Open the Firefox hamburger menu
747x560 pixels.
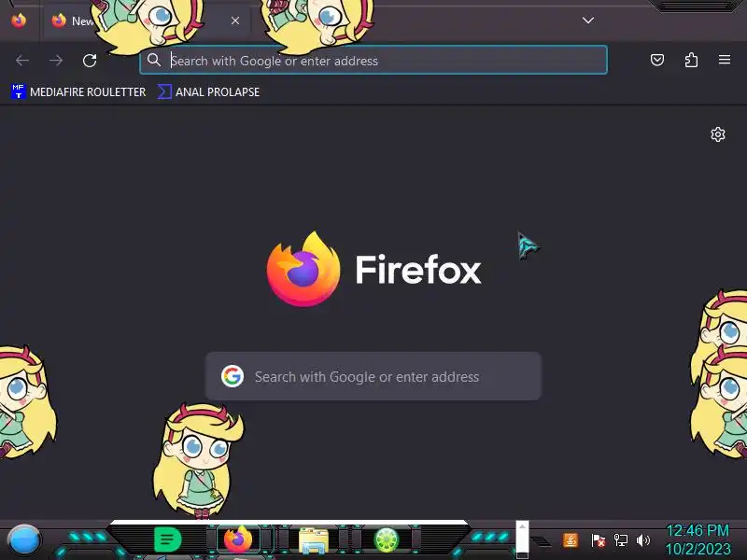(725, 60)
